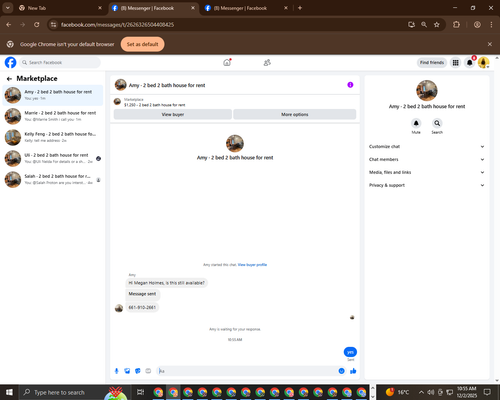Click the GIF icon in composer
The image size is (500, 400).
tap(148, 371)
